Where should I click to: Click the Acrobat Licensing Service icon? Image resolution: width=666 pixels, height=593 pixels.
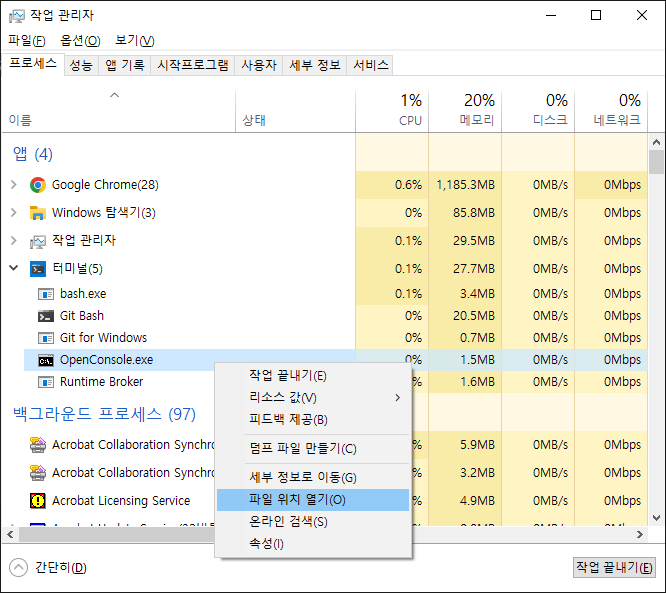38,501
